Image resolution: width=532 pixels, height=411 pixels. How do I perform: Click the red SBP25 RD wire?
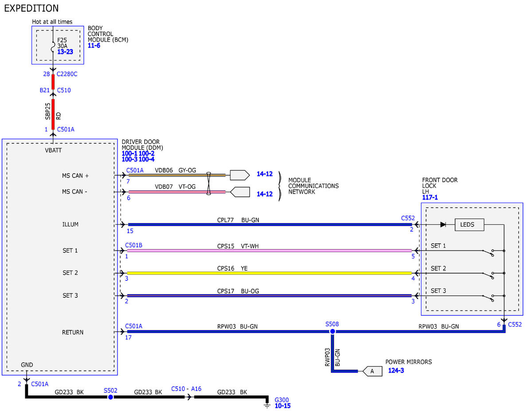53,114
